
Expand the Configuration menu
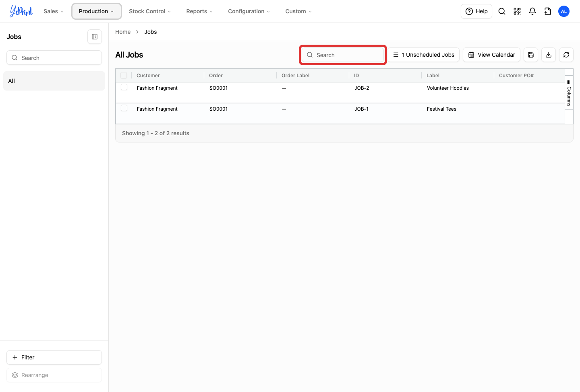[x=249, y=11]
